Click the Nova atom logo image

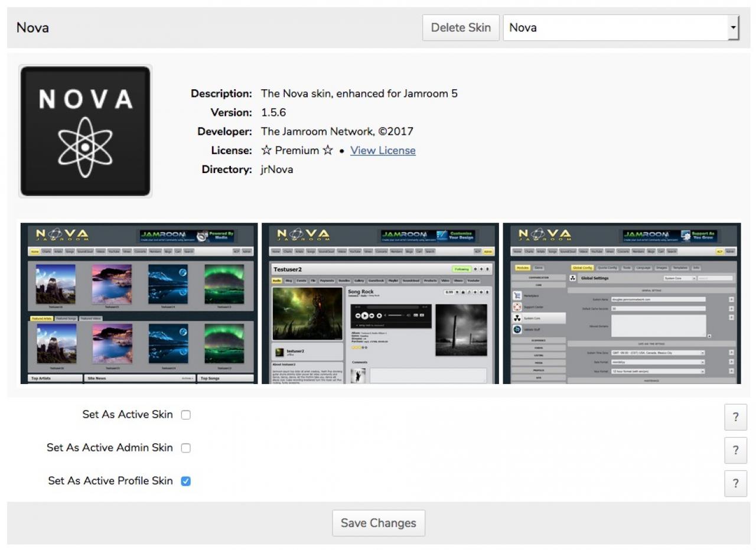pyautogui.click(x=86, y=131)
